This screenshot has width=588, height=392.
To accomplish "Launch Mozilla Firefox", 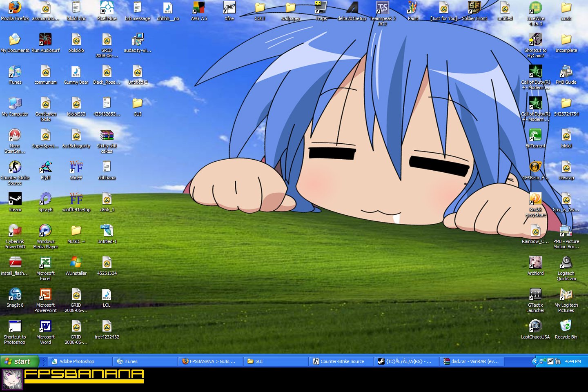I will pyautogui.click(x=15, y=9).
